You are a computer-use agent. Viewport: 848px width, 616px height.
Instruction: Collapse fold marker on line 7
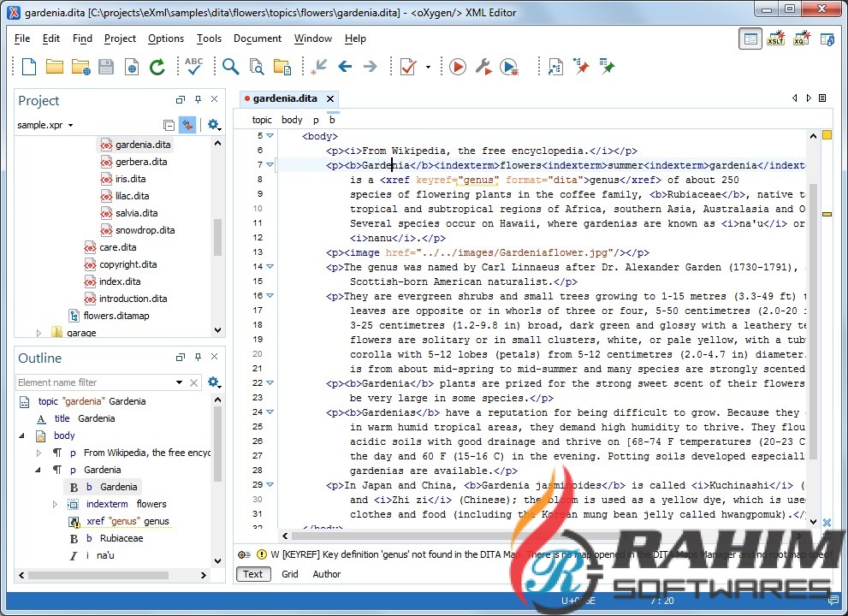pyautogui.click(x=270, y=164)
